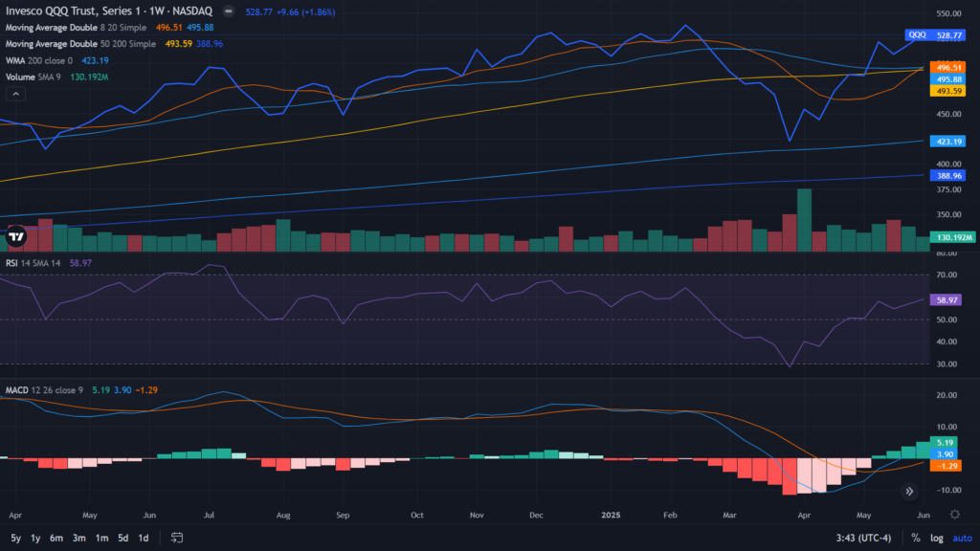Screen dimensions: 980x551
Task: Click the -1.29 signal line tag
Action: click(x=947, y=466)
